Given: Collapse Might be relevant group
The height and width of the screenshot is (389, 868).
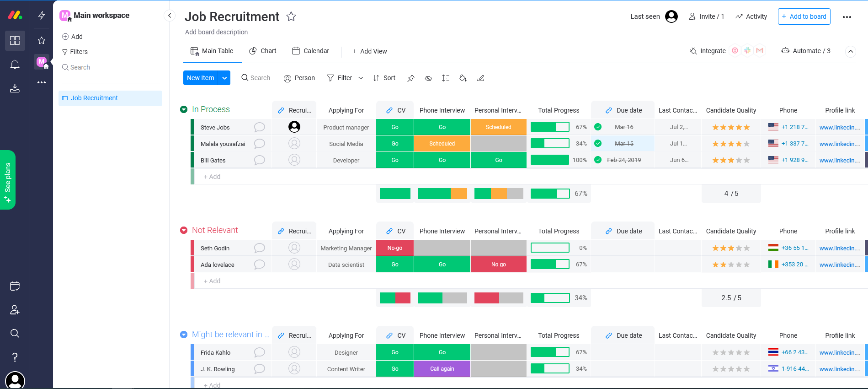Looking at the screenshot, I should [x=184, y=335].
